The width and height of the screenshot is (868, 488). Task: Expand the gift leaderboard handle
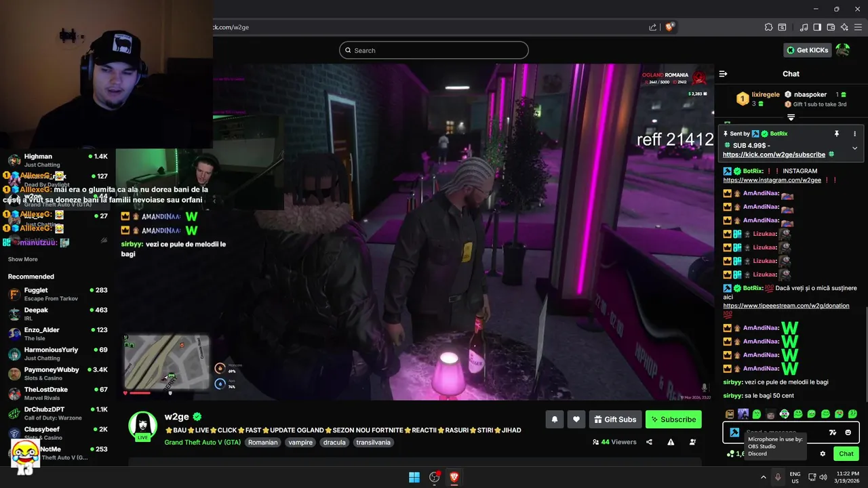[791, 117]
